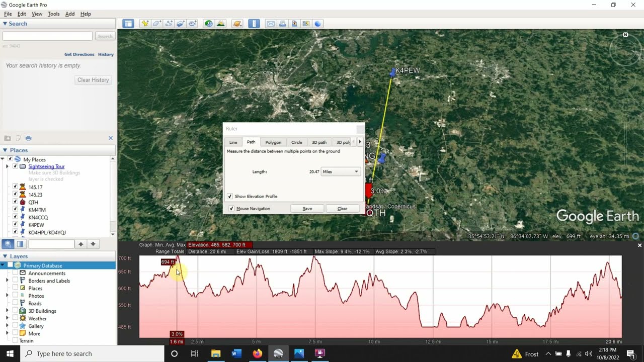Uncheck the KN4CCQ place checkbox

[x=15, y=217]
